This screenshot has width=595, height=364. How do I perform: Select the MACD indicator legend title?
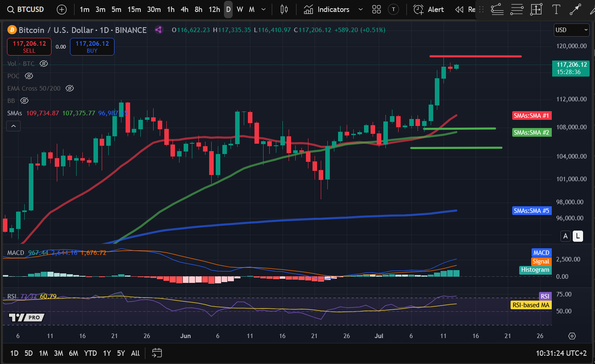click(x=16, y=253)
